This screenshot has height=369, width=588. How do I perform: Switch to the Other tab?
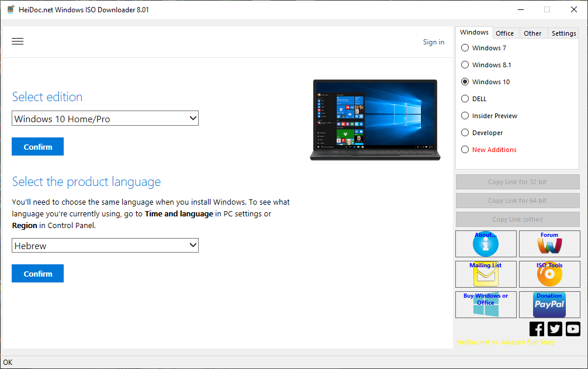[x=532, y=33]
